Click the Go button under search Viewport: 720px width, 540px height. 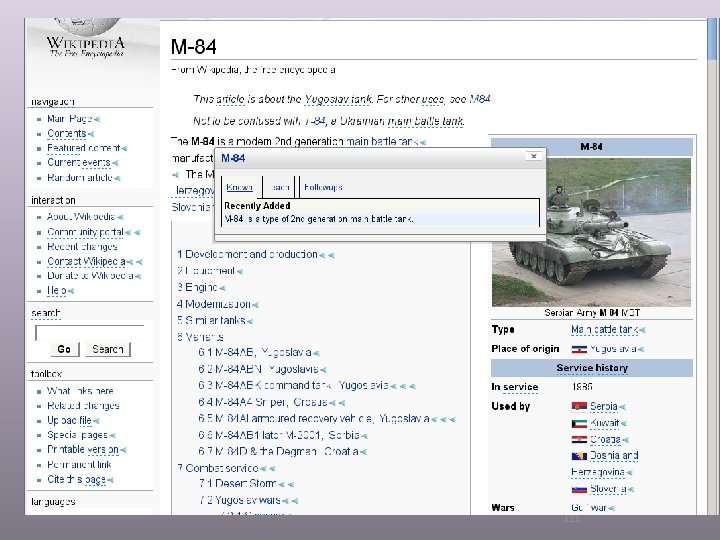tap(64, 349)
